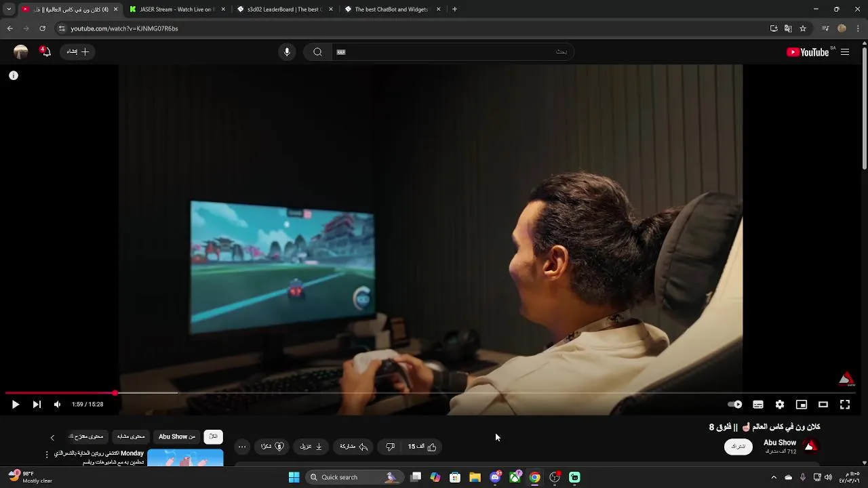Click the search magnifier button
The height and width of the screenshot is (488, 868).
(317, 52)
